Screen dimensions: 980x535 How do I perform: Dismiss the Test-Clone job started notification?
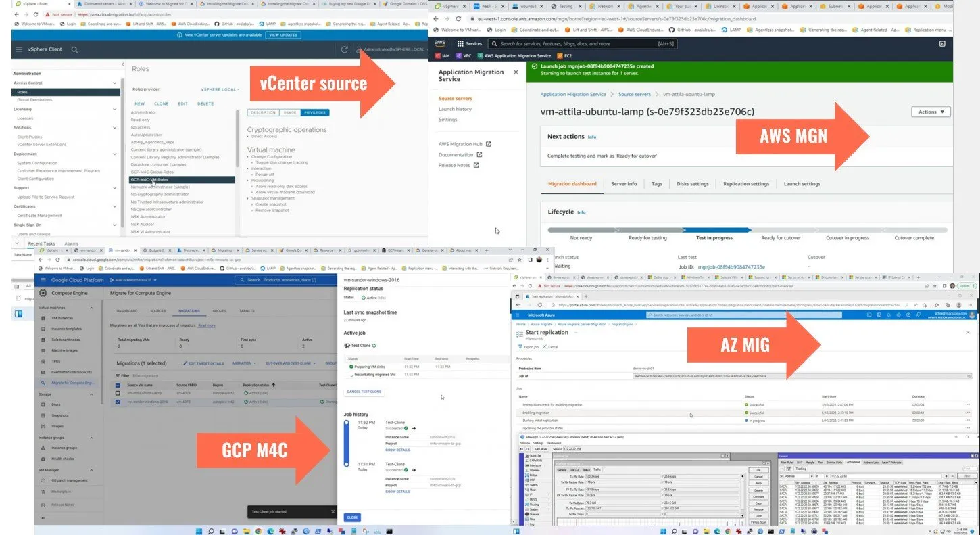click(333, 511)
